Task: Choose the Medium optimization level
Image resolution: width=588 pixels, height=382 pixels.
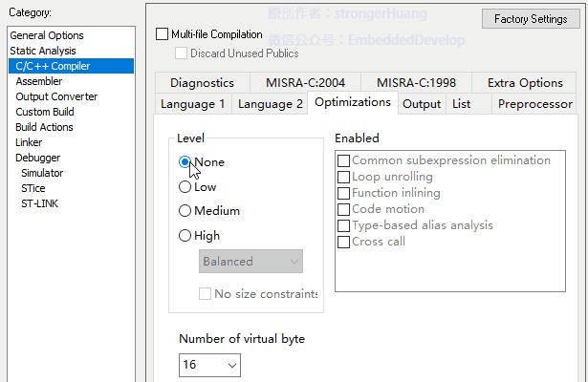Action: (185, 211)
